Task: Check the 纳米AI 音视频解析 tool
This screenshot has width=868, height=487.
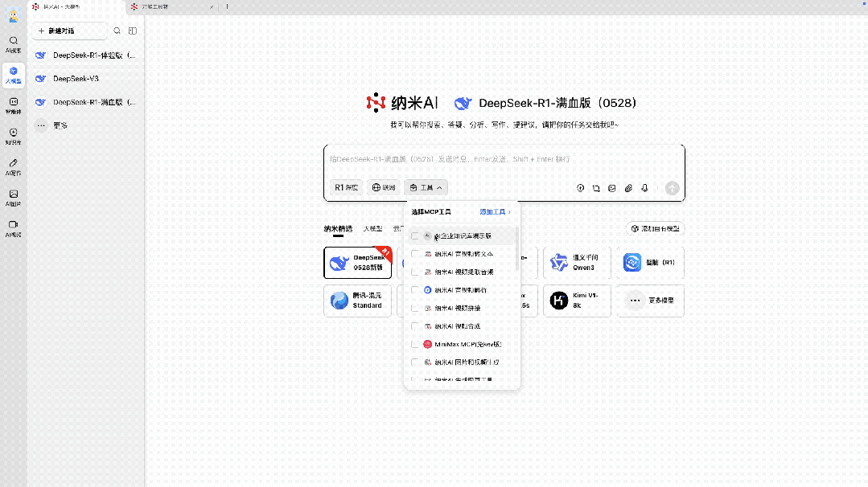Action: [x=414, y=290]
